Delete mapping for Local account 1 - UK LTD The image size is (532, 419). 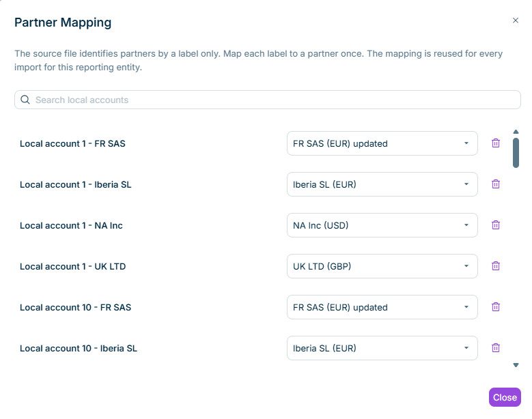[496, 266]
